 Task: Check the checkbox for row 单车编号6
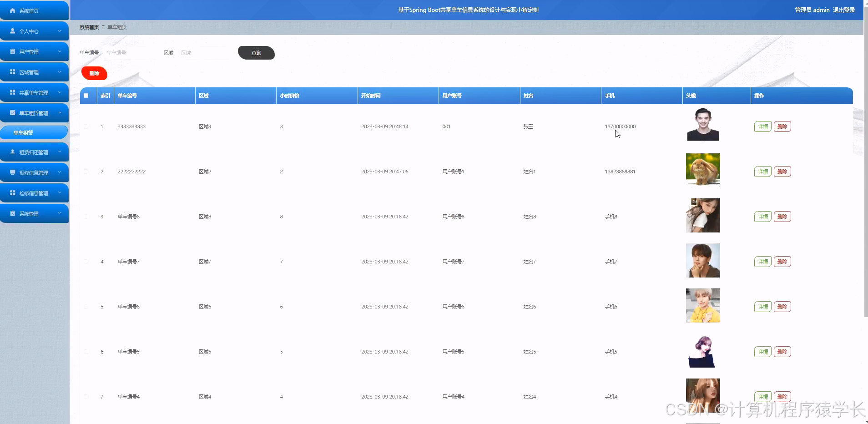click(x=86, y=307)
